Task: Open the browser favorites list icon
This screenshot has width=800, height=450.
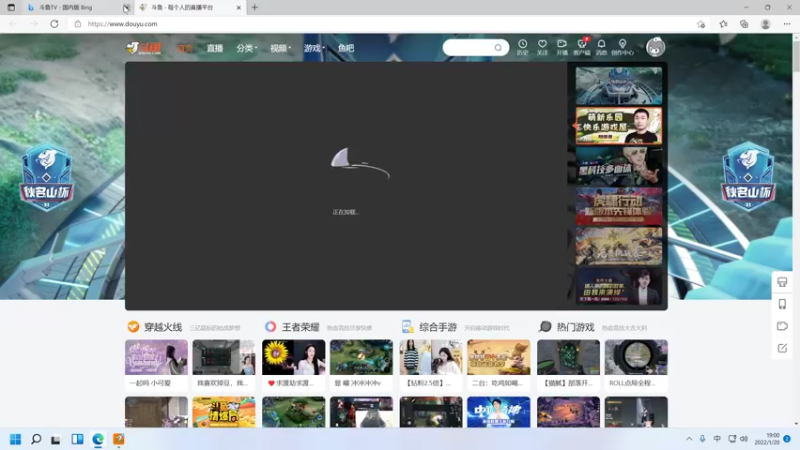Action: tap(723, 24)
